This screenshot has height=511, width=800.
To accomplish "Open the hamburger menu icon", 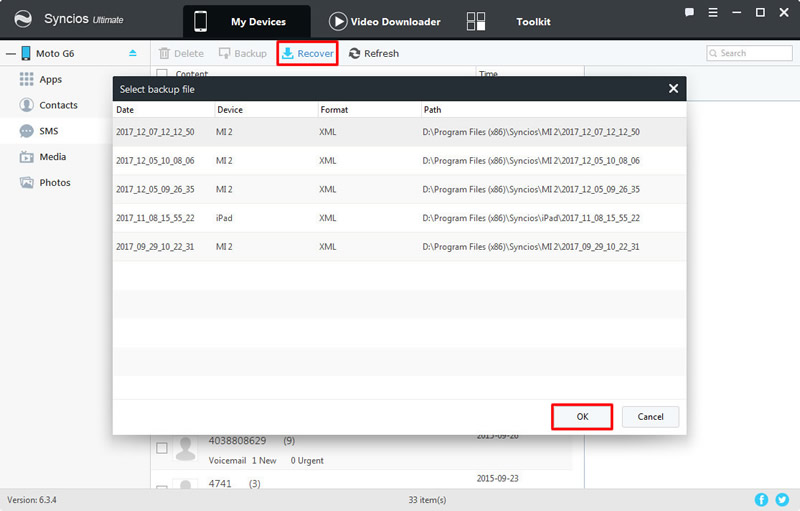I will pyautogui.click(x=713, y=12).
